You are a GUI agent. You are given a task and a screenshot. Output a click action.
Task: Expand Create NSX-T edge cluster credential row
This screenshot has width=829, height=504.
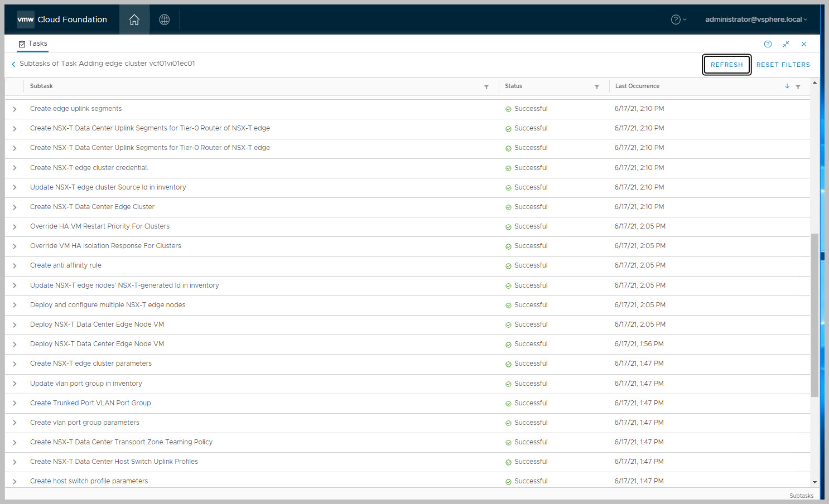coord(15,168)
